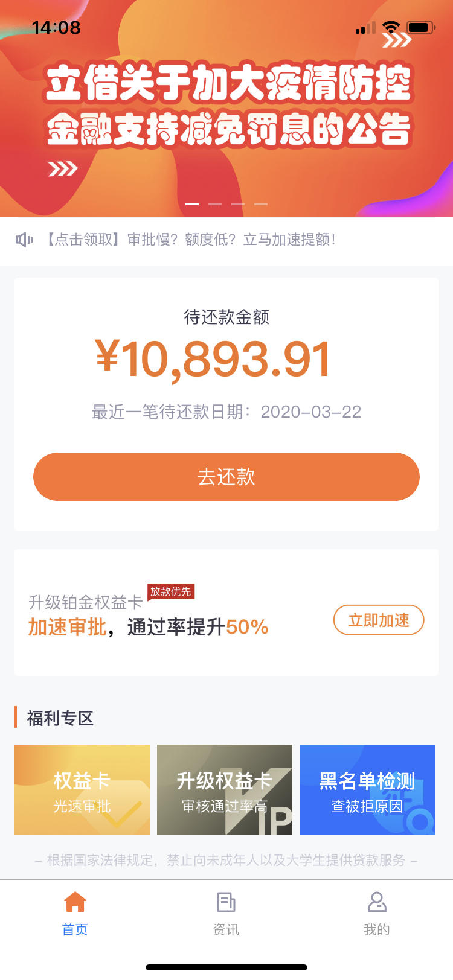Jump to the last banner indicator dash
The image size is (453, 980).
click(261, 204)
